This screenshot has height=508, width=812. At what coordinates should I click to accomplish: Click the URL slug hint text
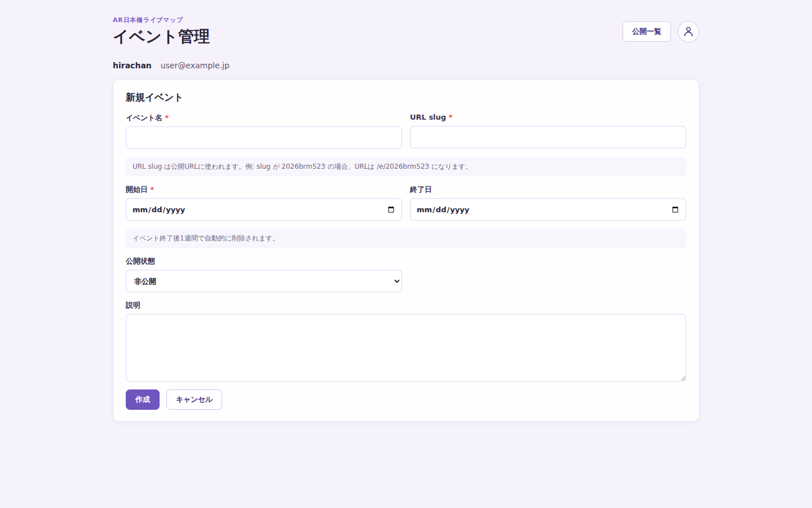click(x=302, y=167)
